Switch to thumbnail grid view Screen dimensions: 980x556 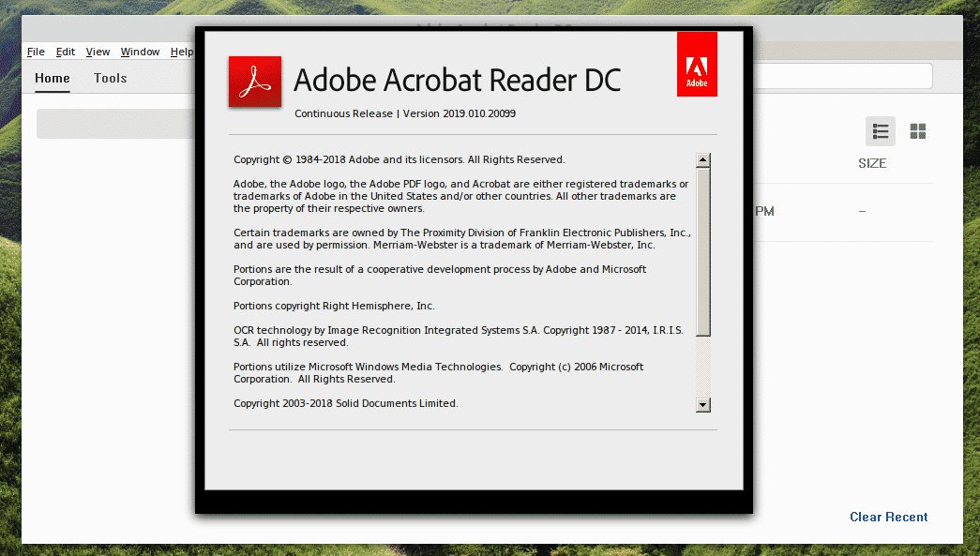pos(918,131)
